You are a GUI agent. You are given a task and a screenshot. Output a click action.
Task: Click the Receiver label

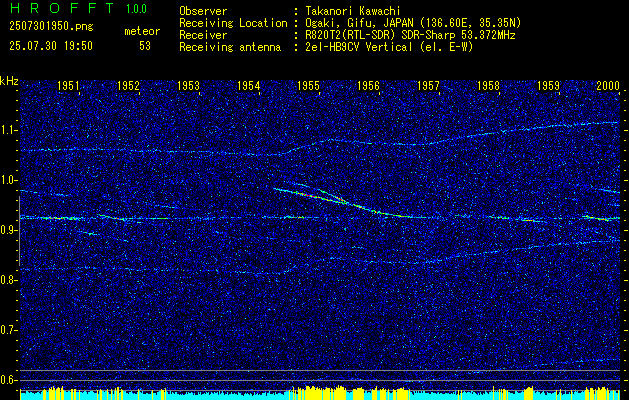click(x=203, y=35)
